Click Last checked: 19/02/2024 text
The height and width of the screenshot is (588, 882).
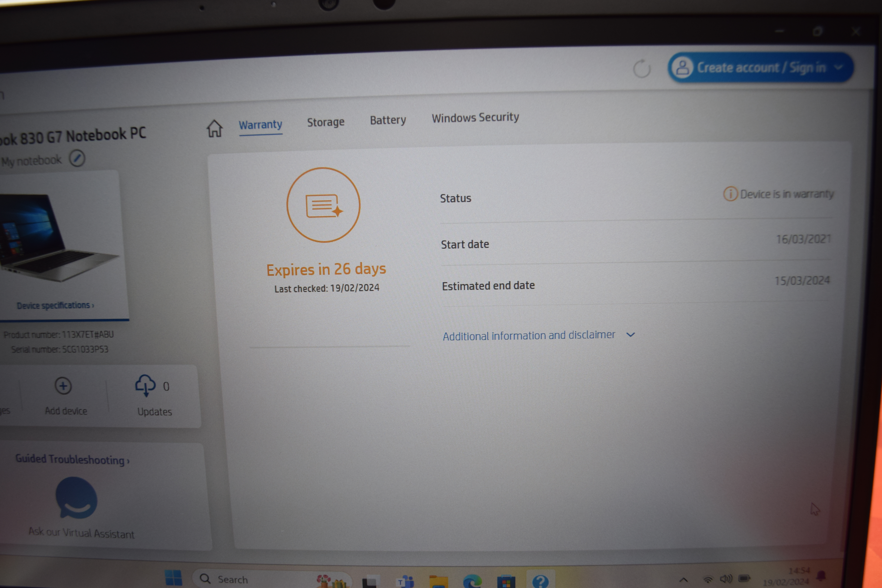coord(327,288)
